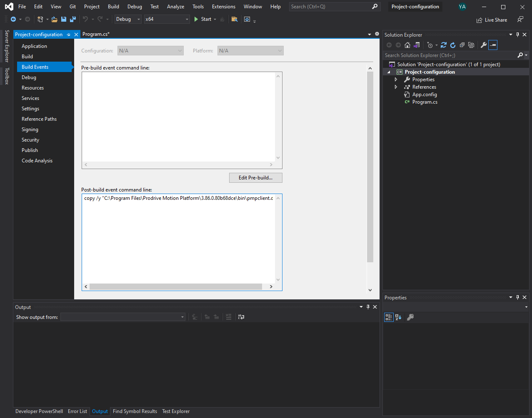Expand the References node in Solution Explorer

[x=396, y=87]
